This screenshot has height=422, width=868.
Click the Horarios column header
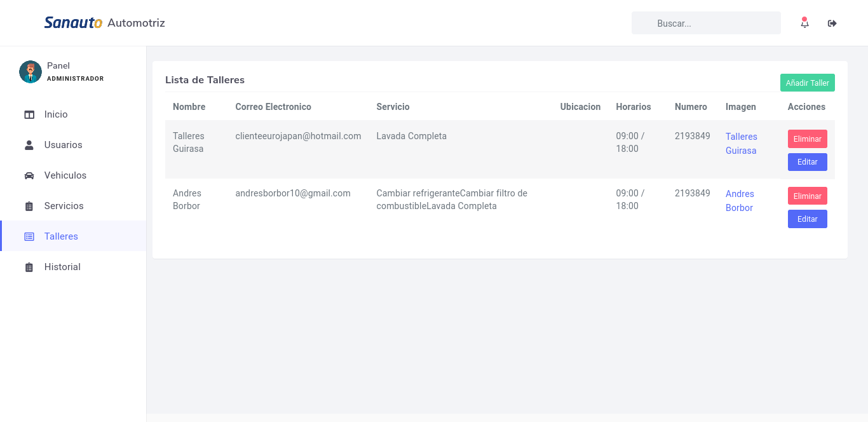(634, 107)
